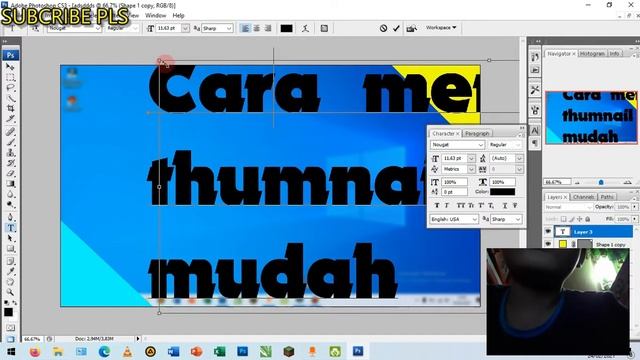
Task: Select the Zoom magnifier tool
Action: [10, 292]
